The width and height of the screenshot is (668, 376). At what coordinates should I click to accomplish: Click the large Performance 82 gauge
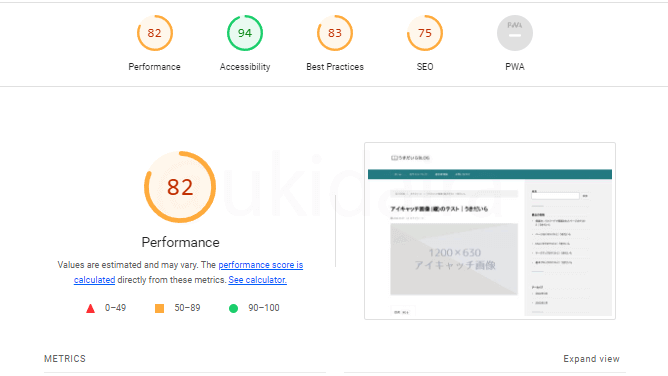[x=180, y=187]
